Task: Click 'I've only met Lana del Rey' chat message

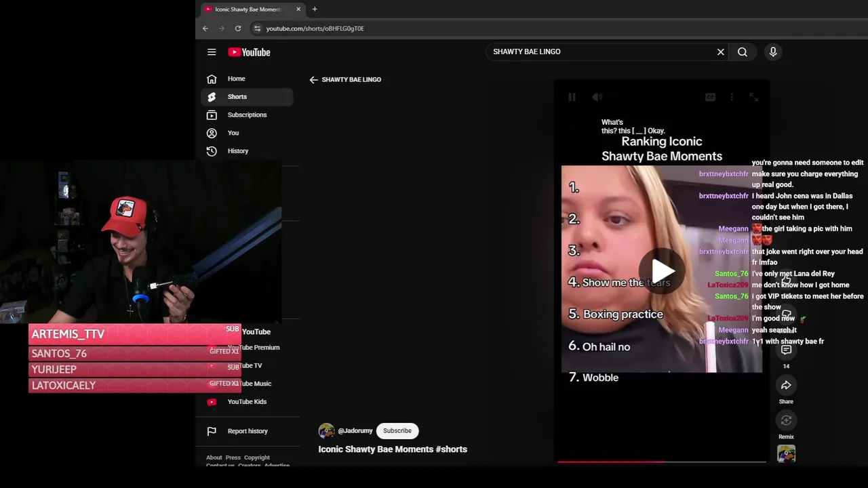Action: tap(793, 274)
